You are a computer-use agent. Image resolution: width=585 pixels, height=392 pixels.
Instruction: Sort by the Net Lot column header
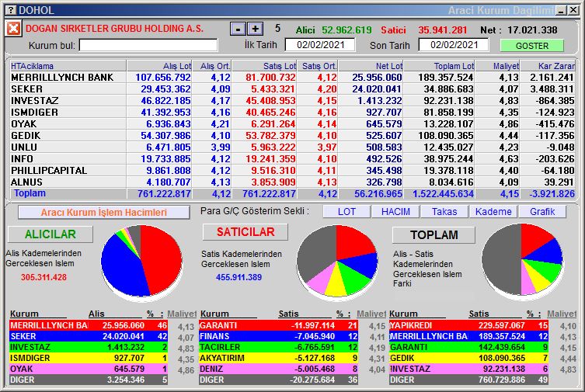pyautogui.click(x=371, y=66)
